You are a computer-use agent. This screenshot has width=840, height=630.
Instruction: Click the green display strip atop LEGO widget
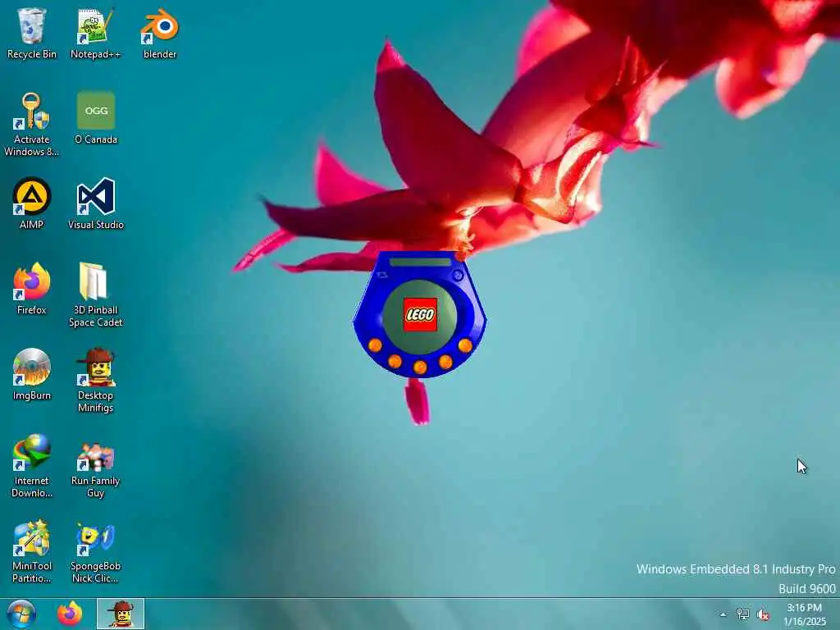tap(420, 262)
